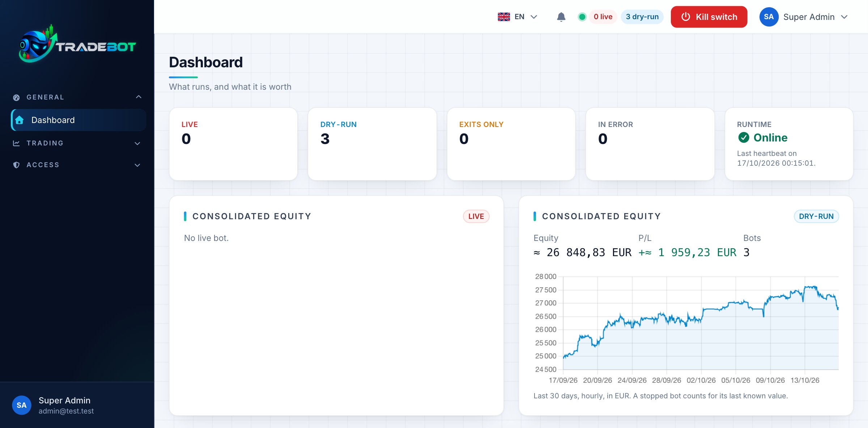Click the Online green checkmark icon
The height and width of the screenshot is (428, 868).
(744, 137)
